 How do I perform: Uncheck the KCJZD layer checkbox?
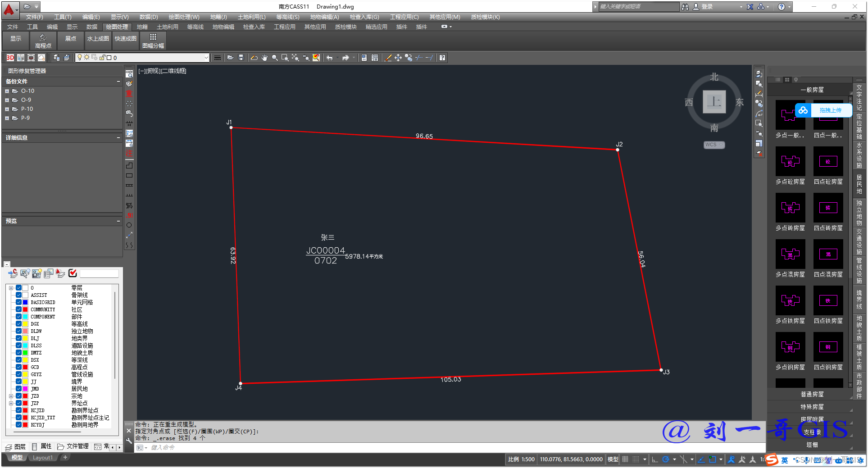[19, 410]
